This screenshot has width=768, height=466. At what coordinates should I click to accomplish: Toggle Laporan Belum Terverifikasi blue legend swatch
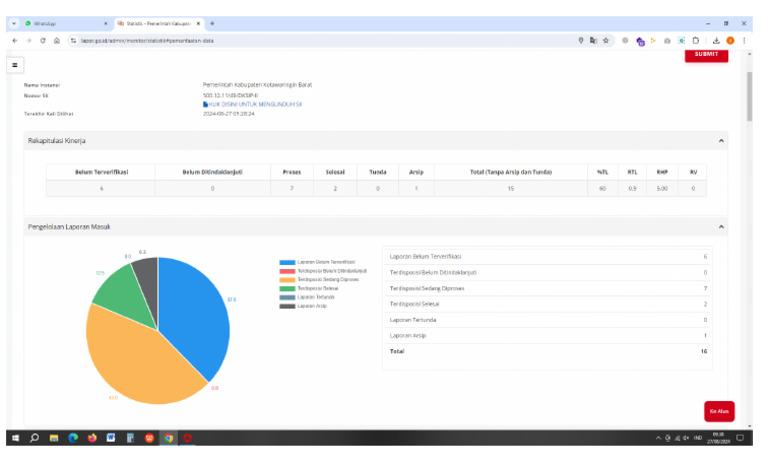point(287,262)
